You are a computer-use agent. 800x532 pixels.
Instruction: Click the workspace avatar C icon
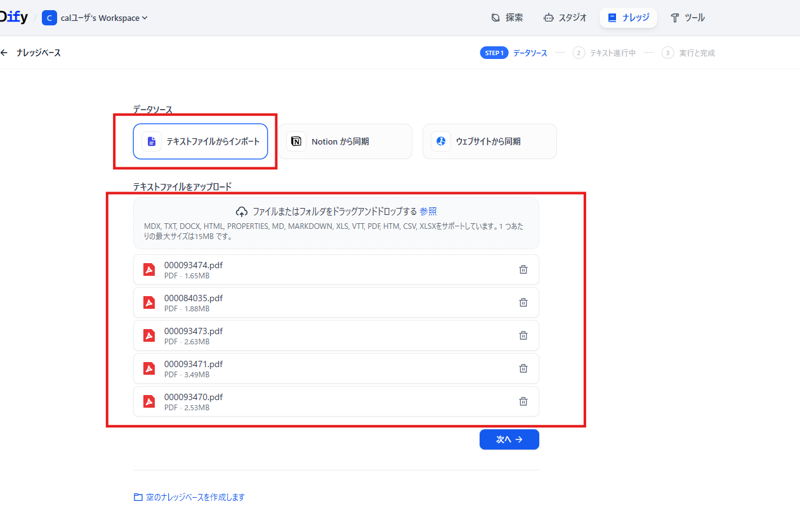coord(49,18)
